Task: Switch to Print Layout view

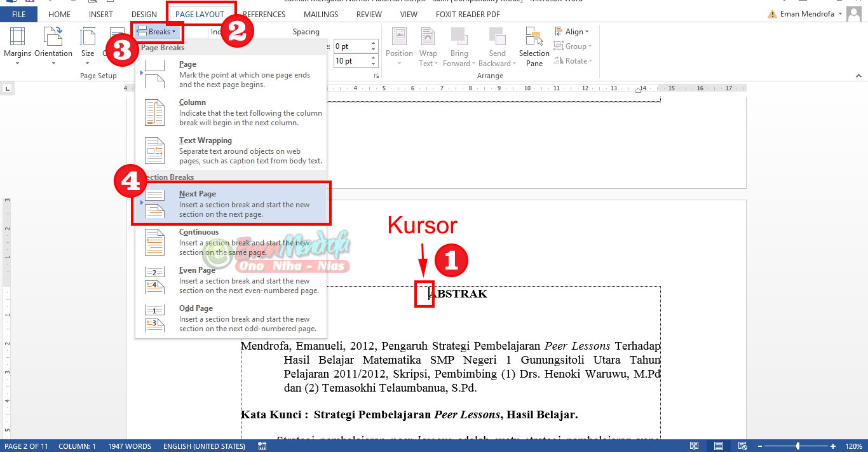Action: click(718, 446)
